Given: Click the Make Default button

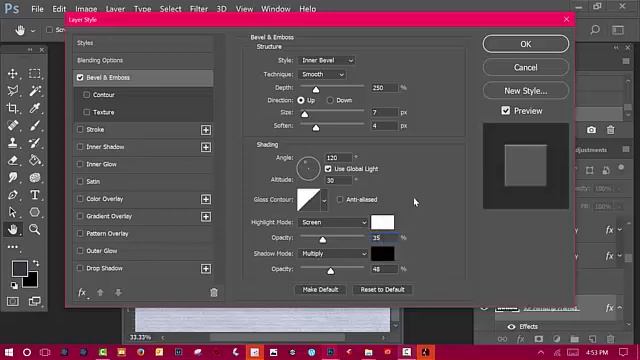Looking at the screenshot, I should tap(320, 289).
